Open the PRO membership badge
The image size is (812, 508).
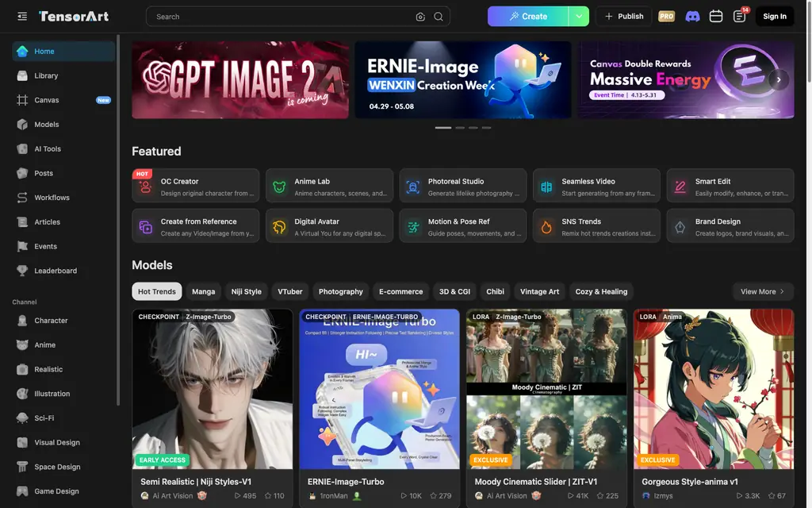click(666, 17)
